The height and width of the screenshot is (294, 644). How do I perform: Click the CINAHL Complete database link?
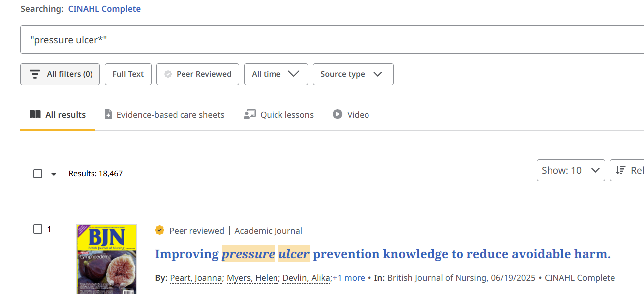pos(104,9)
